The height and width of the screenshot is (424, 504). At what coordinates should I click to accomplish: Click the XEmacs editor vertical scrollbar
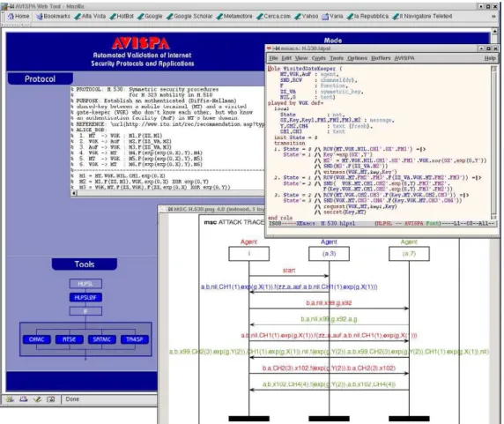point(494,143)
